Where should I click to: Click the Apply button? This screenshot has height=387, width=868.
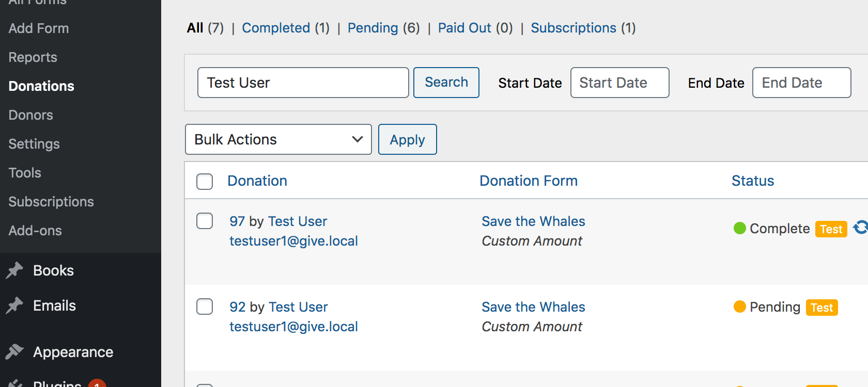(x=407, y=139)
